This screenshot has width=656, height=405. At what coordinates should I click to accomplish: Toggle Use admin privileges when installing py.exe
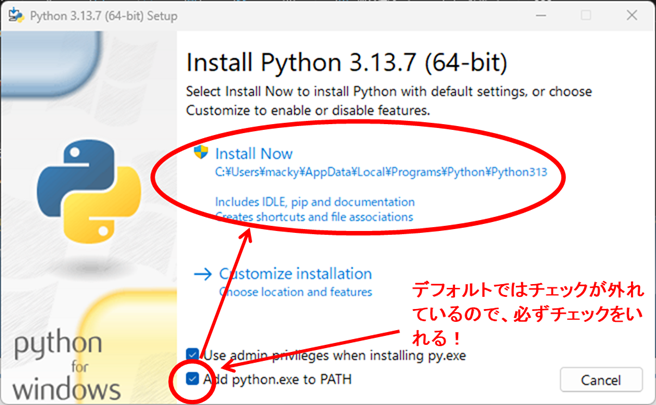[x=192, y=355]
